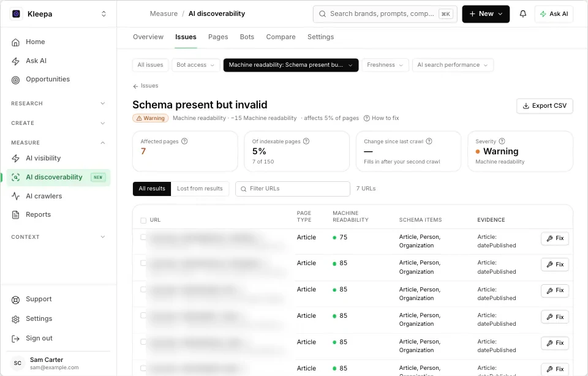Click the back arrow next to Issues

135,86
